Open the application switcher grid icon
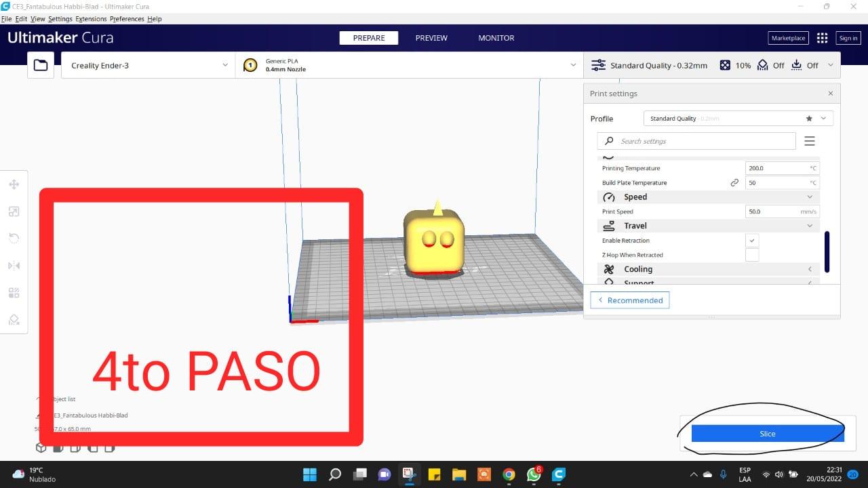Viewport: 868px width, 488px height. (822, 38)
